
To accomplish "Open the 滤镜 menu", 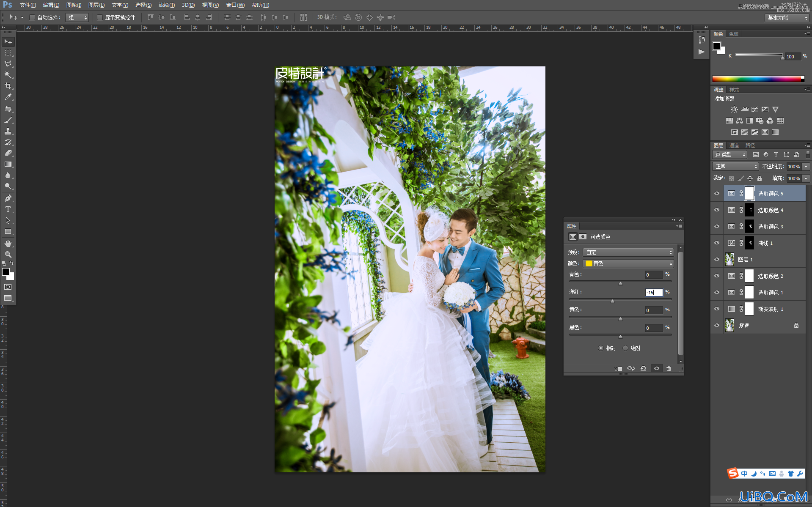I will pos(166,5).
